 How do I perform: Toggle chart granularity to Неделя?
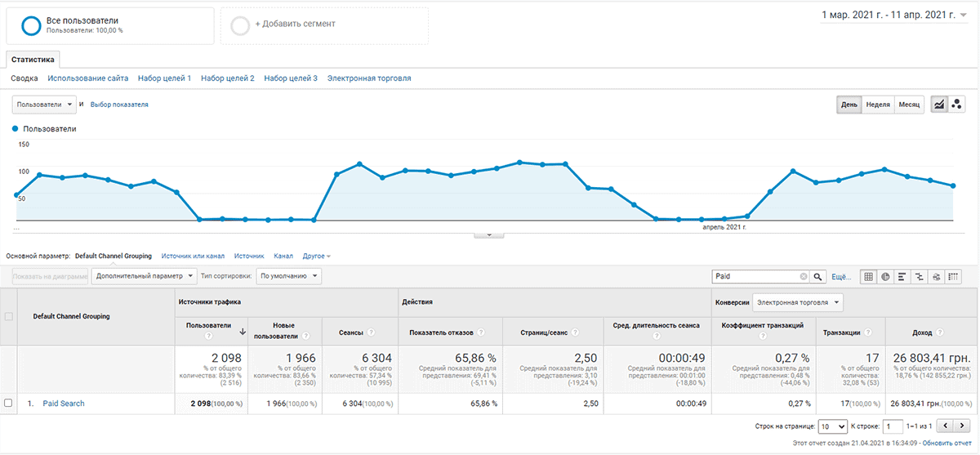pos(878,105)
